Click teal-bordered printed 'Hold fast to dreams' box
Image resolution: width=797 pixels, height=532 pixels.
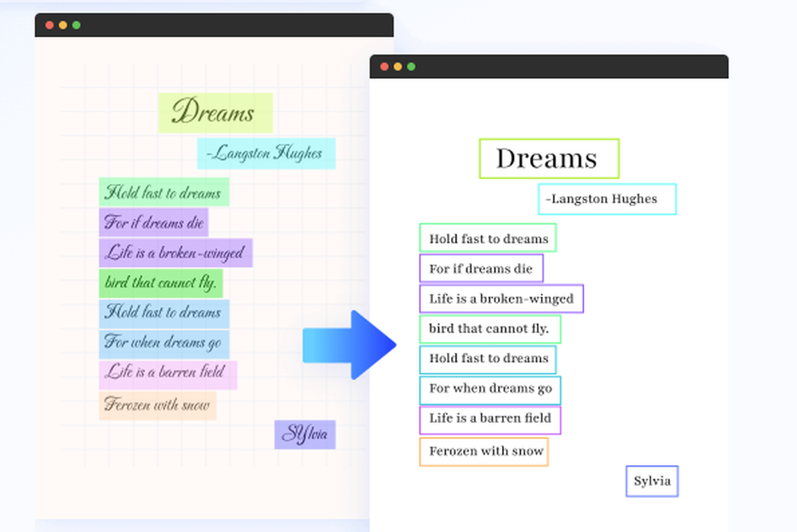click(488, 359)
